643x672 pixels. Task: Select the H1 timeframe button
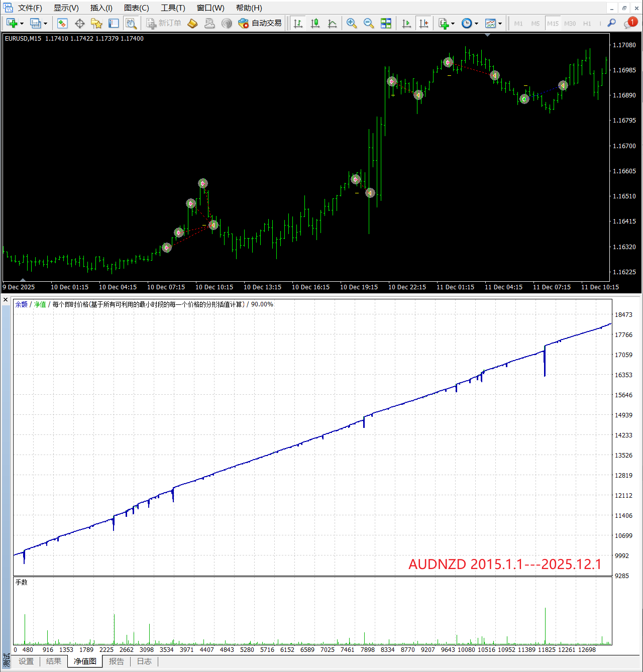587,24
